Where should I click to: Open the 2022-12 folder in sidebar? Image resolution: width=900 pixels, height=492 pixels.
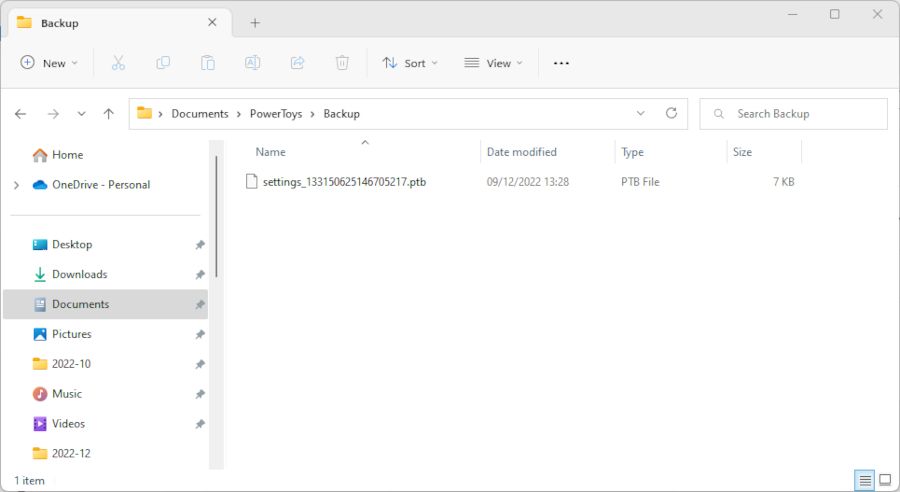coord(71,454)
